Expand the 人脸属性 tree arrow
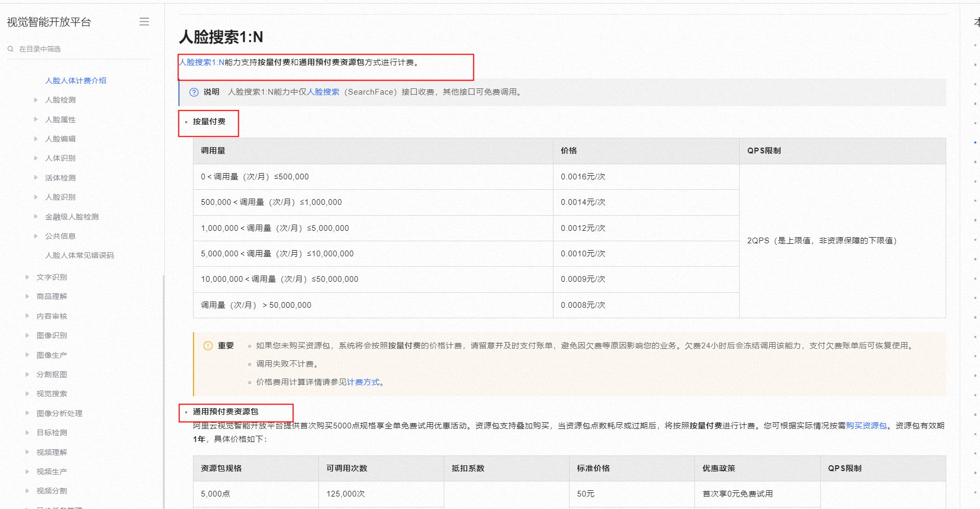This screenshot has width=980, height=509. (x=36, y=120)
